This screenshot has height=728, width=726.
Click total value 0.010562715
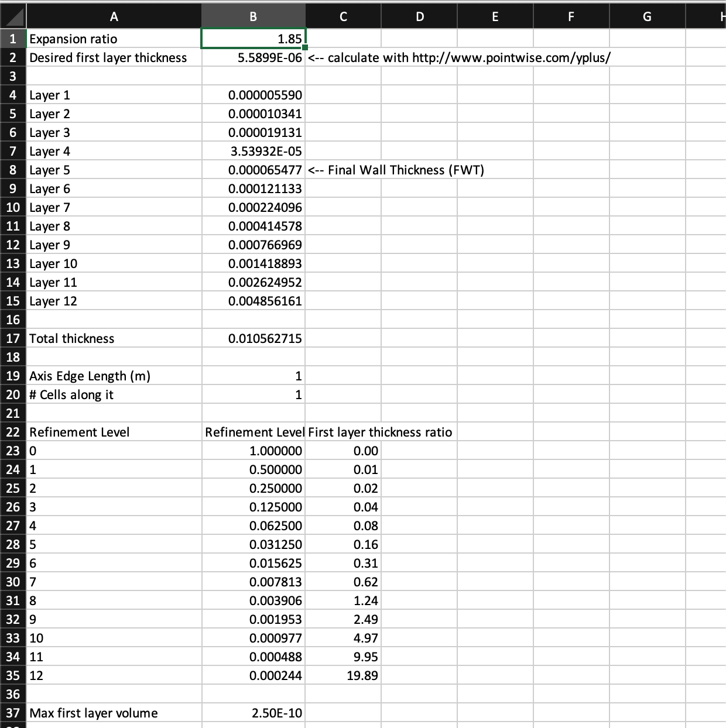(x=254, y=338)
